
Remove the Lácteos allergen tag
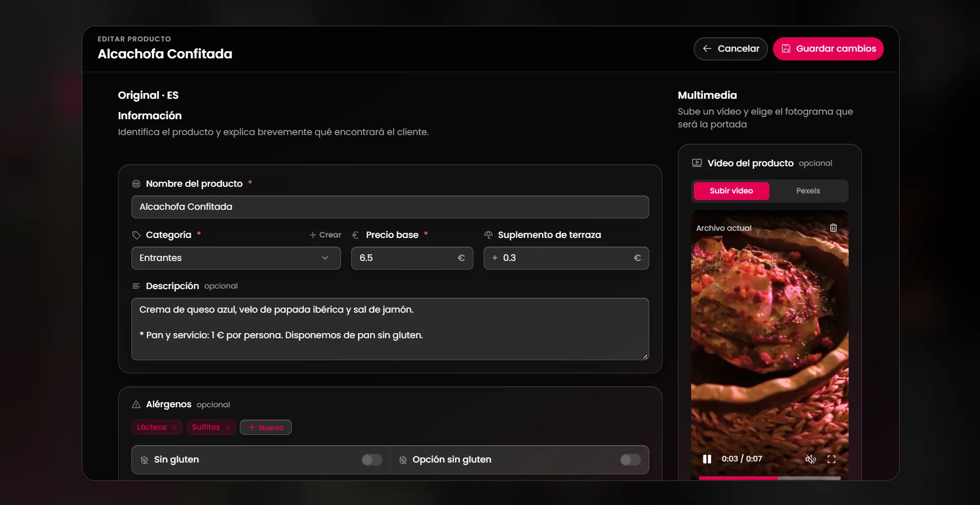[x=175, y=427]
